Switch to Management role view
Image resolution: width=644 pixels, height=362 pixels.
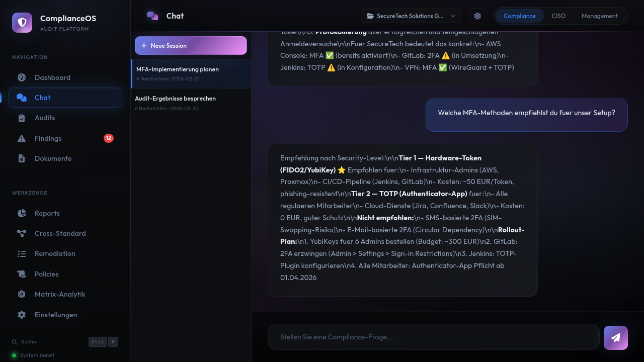point(599,16)
